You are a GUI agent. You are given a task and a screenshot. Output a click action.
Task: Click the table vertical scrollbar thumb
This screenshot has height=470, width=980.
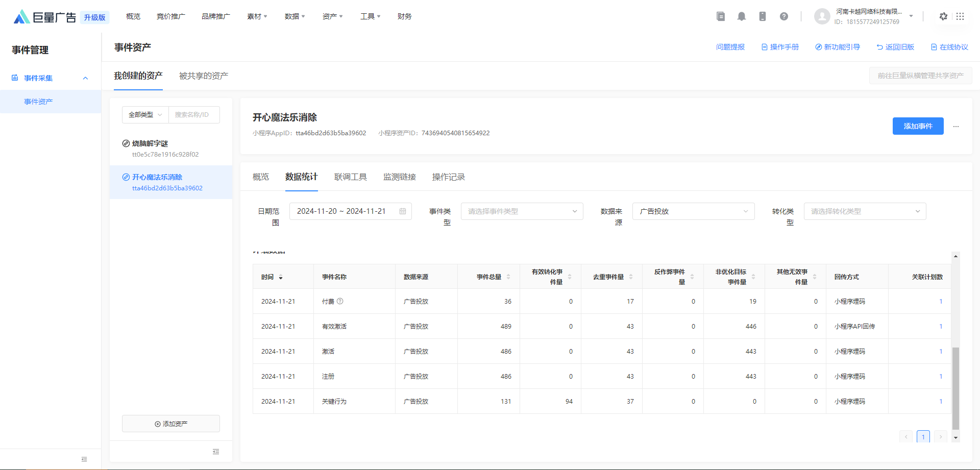click(956, 388)
